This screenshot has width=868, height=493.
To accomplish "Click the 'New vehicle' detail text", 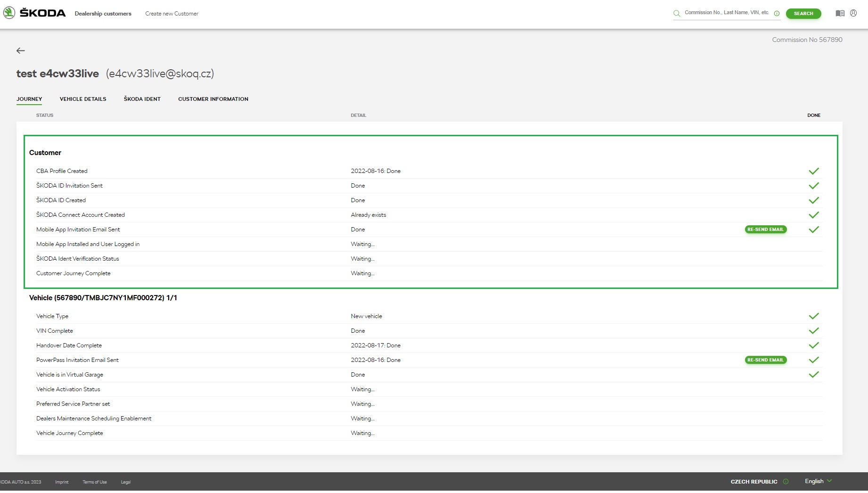I will (367, 316).
